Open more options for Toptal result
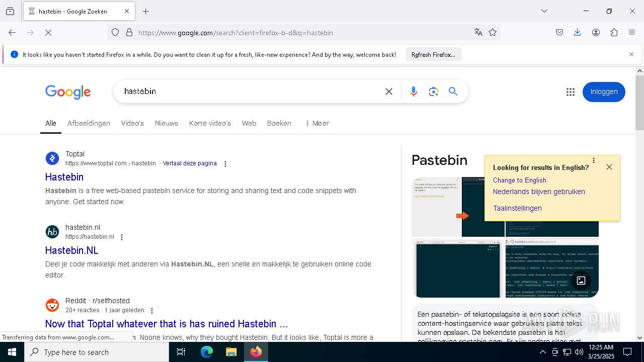This screenshot has height=362, width=644. (x=225, y=164)
